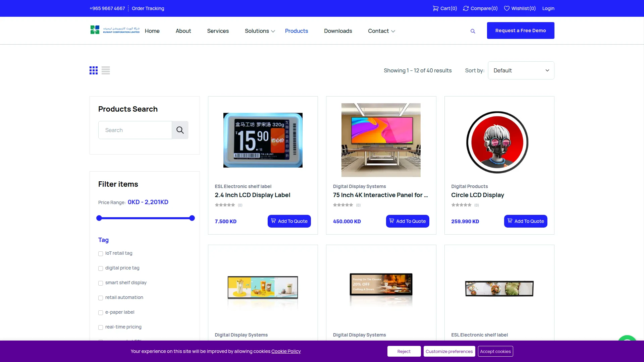Open the Products menu item

pyautogui.click(x=297, y=31)
